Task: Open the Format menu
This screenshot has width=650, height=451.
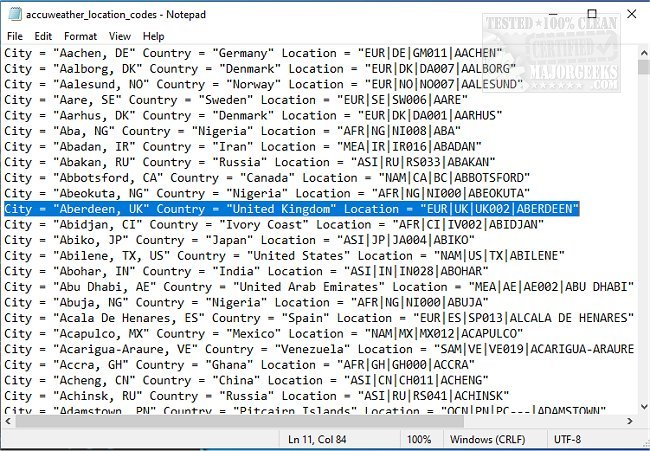Action: coord(80,36)
